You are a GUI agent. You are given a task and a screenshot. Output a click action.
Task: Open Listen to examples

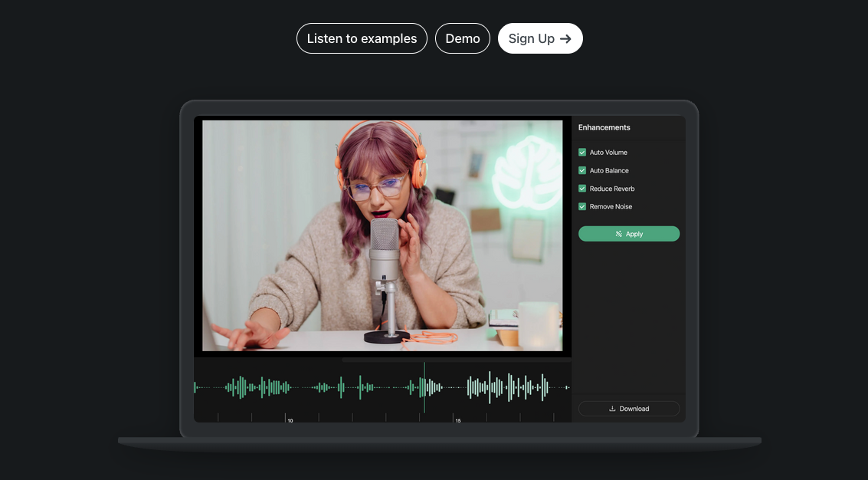(x=362, y=38)
